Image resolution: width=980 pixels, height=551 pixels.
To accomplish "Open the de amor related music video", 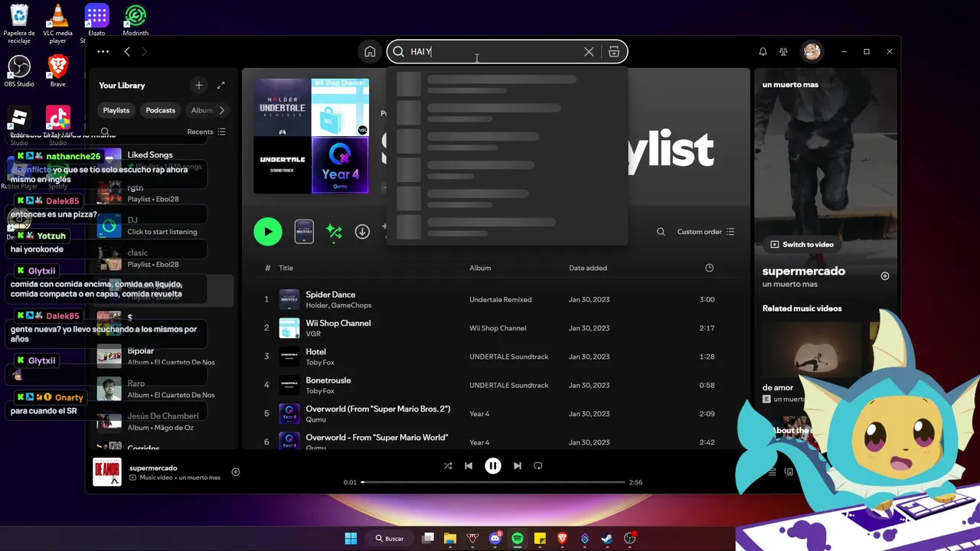I will [x=812, y=363].
